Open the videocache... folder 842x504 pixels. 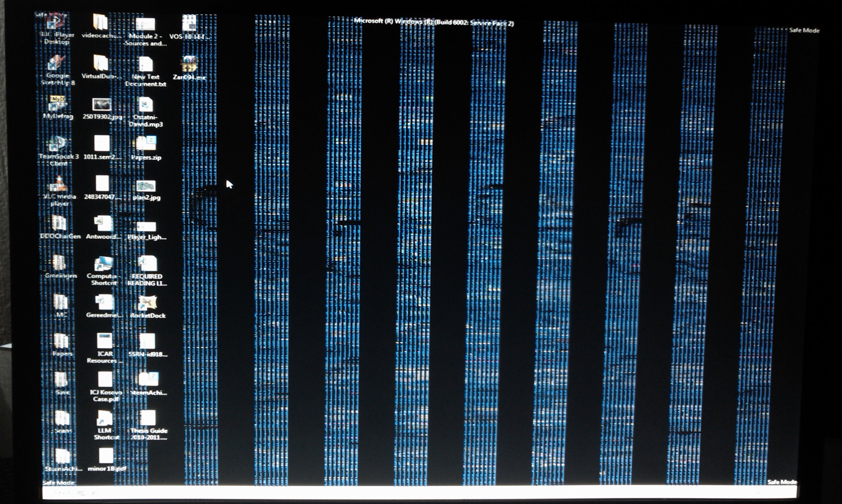(100, 22)
